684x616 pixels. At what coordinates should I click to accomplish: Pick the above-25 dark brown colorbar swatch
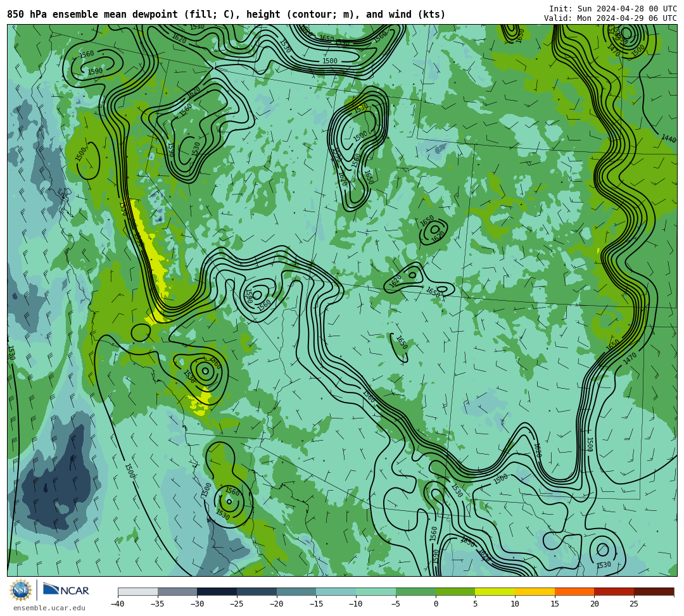[654, 591]
